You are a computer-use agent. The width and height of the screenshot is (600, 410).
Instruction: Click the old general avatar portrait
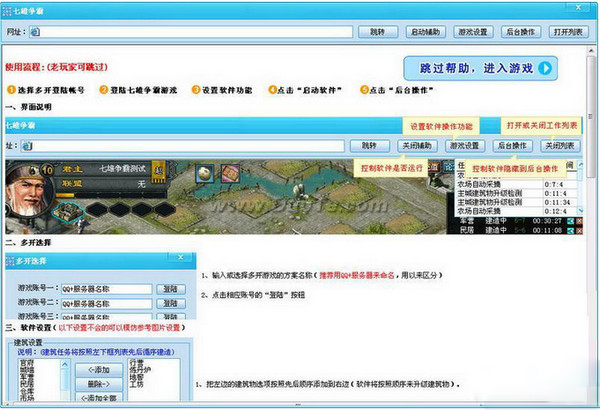[x=28, y=191]
